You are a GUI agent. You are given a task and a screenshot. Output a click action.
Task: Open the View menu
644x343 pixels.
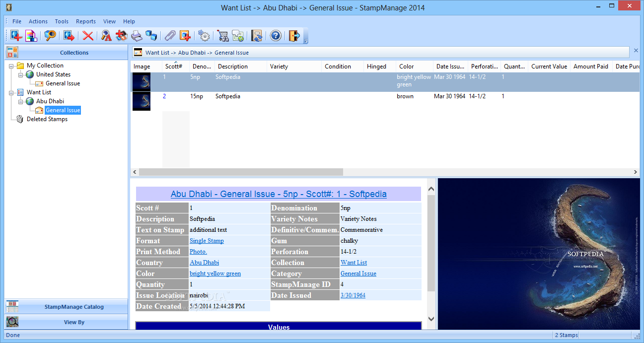[110, 21]
